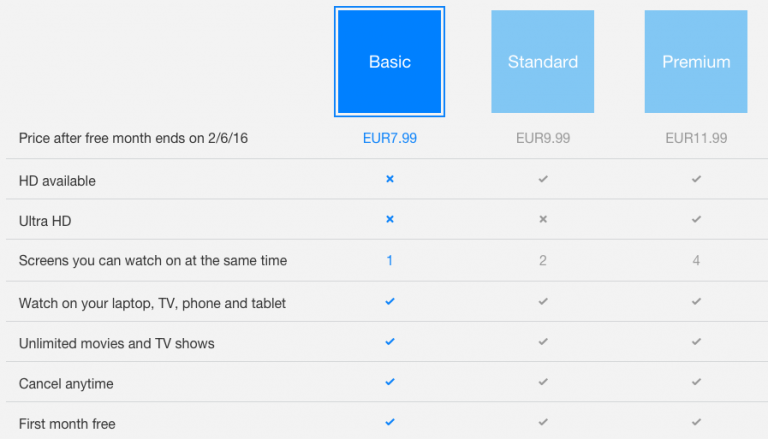Image resolution: width=768 pixels, height=439 pixels.
Task: Click the Standard screens count of 2
Action: (543, 260)
